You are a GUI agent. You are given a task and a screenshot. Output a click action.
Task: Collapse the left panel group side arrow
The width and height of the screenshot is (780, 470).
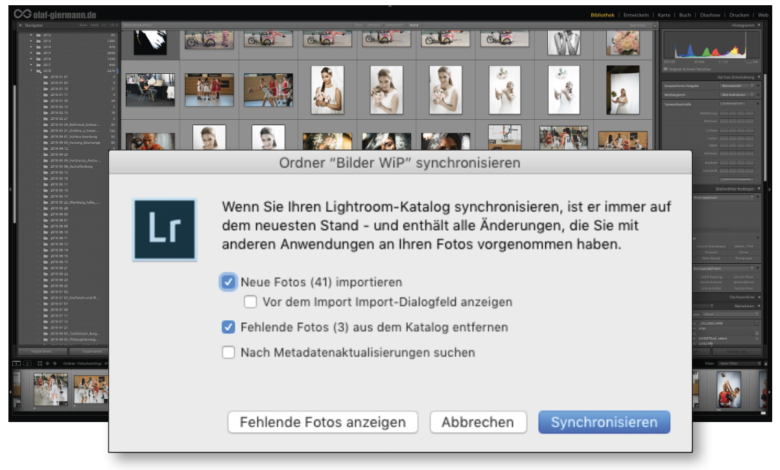[x=10, y=189]
